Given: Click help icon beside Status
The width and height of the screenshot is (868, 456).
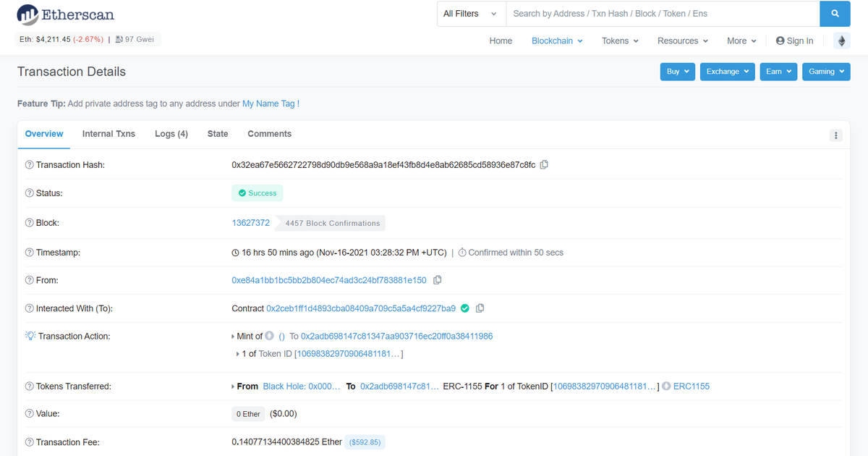Looking at the screenshot, I should [29, 193].
